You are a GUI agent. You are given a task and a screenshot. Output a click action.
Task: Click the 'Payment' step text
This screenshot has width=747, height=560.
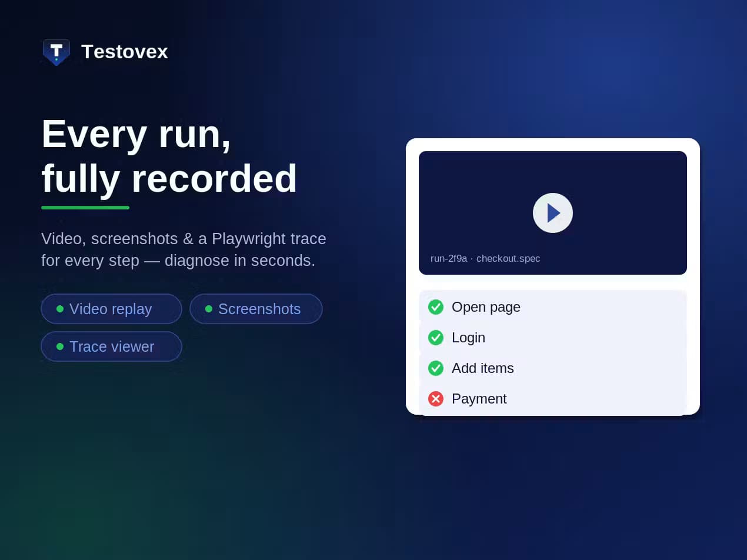[x=479, y=399]
